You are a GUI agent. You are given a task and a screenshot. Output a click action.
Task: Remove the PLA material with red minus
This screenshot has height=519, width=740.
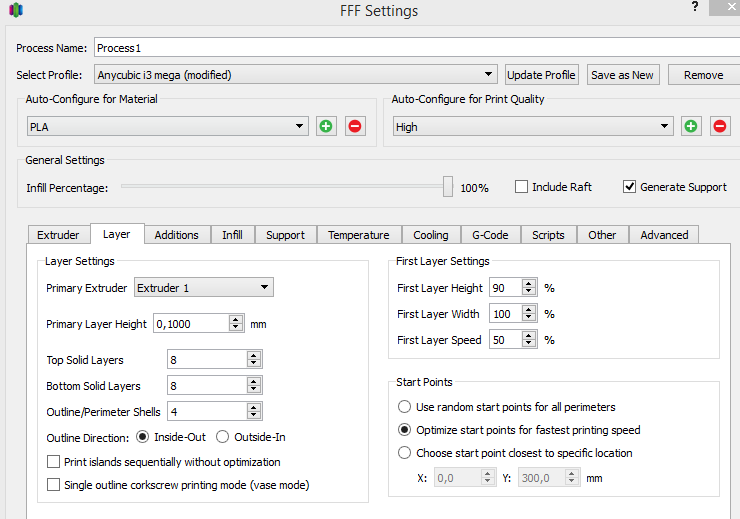355,126
